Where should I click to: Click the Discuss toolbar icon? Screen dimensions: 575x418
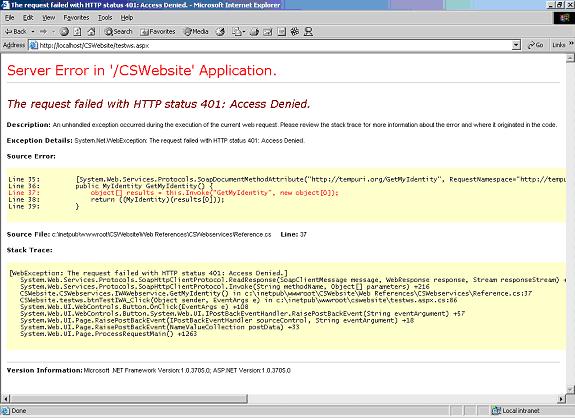coord(281,32)
